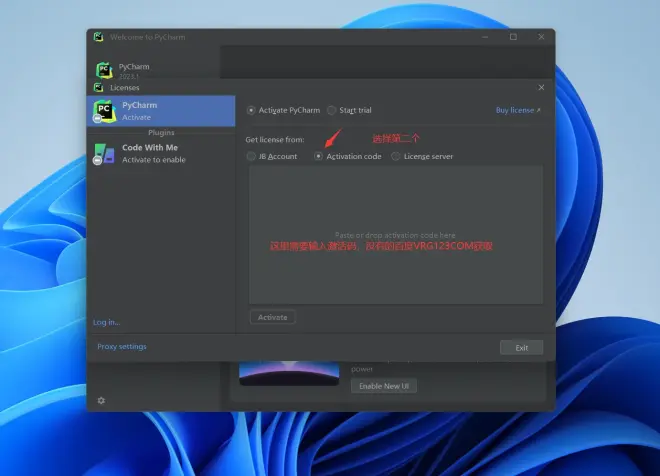Maximize the Welcome to PyCharm window
This screenshot has width=660, height=476.
[513, 37]
